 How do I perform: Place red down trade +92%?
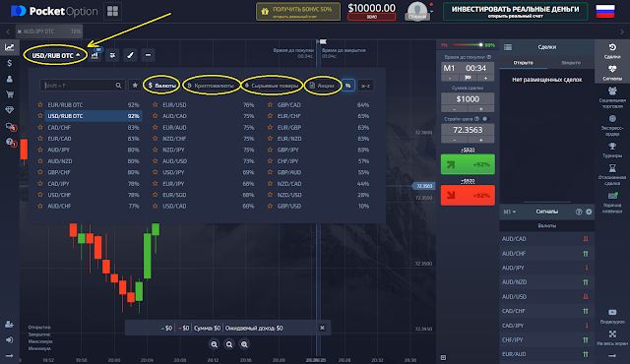[x=468, y=195]
